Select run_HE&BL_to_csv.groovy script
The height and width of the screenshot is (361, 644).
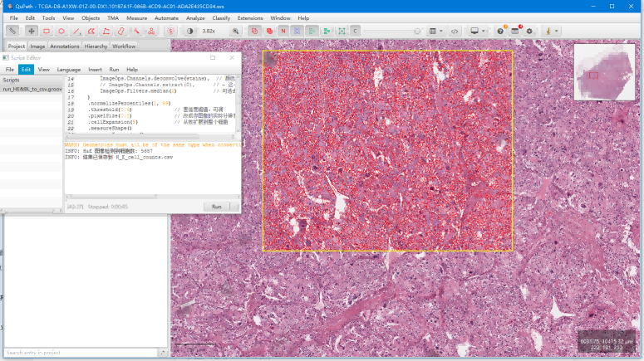[32, 89]
